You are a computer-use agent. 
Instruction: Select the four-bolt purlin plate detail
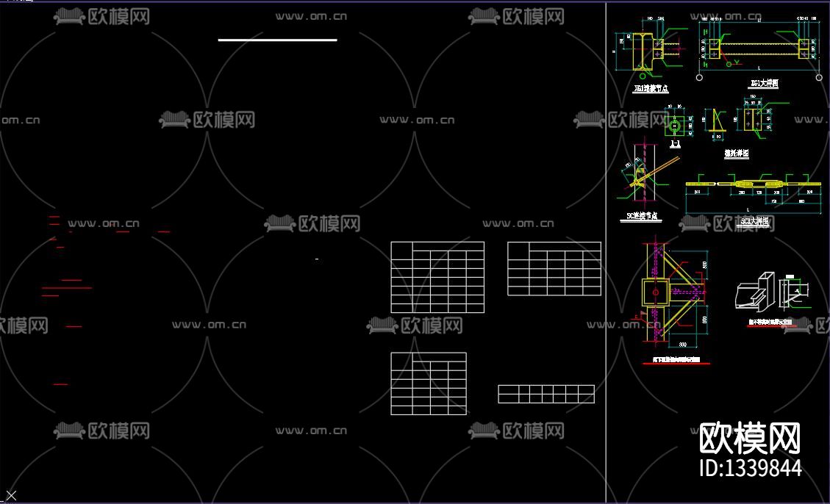(754, 118)
